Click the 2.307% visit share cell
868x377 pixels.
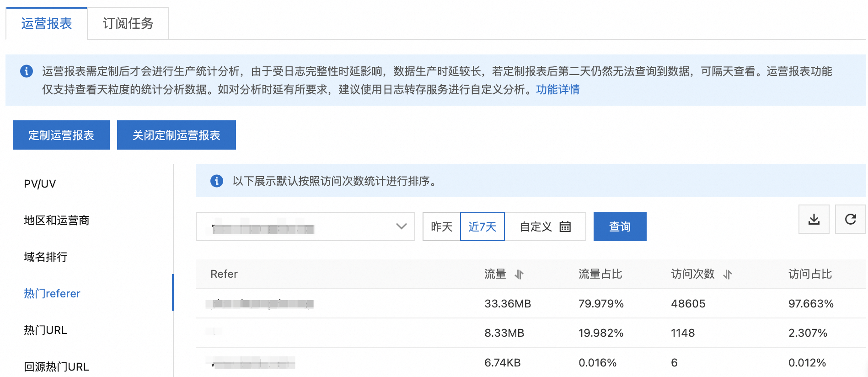coord(808,333)
